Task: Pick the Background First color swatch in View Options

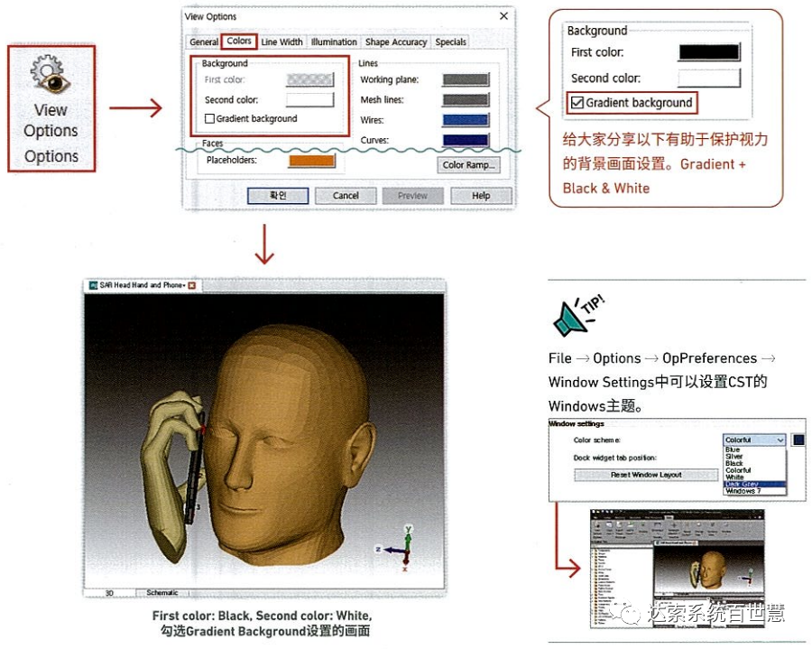Action: (310, 79)
